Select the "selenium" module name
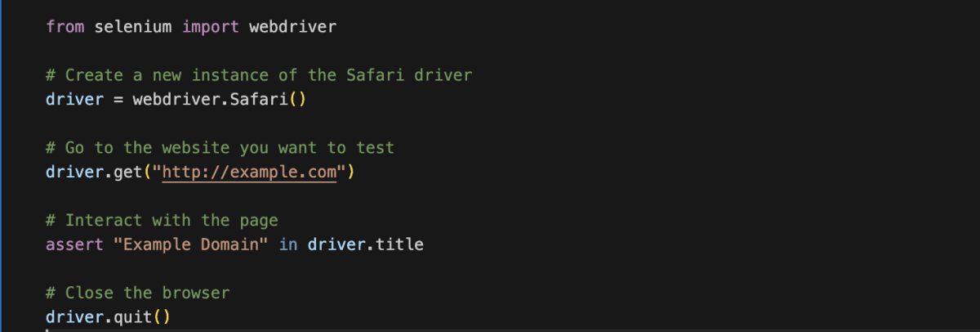Image resolution: width=980 pixels, height=332 pixels. pos(133,27)
